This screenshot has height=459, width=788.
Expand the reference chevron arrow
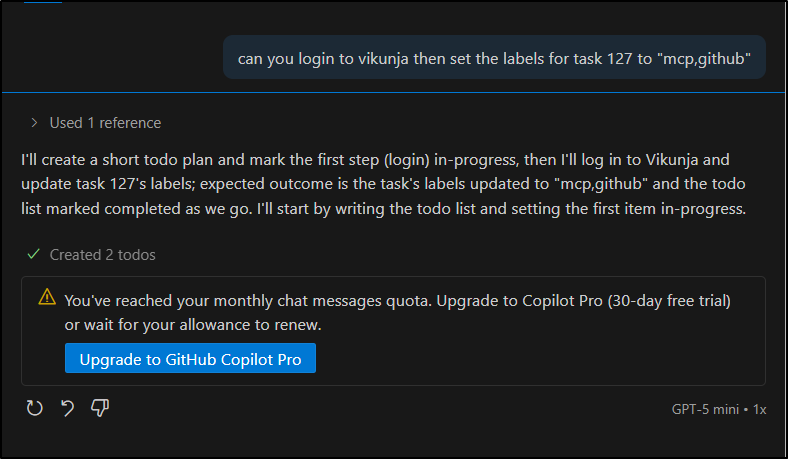pyautogui.click(x=35, y=123)
